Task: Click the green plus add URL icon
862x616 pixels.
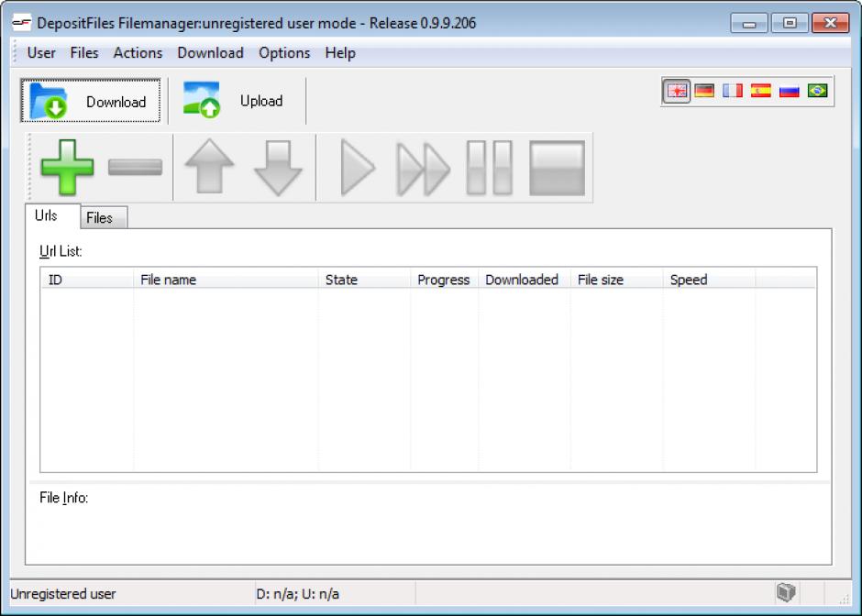Action: click(x=67, y=167)
